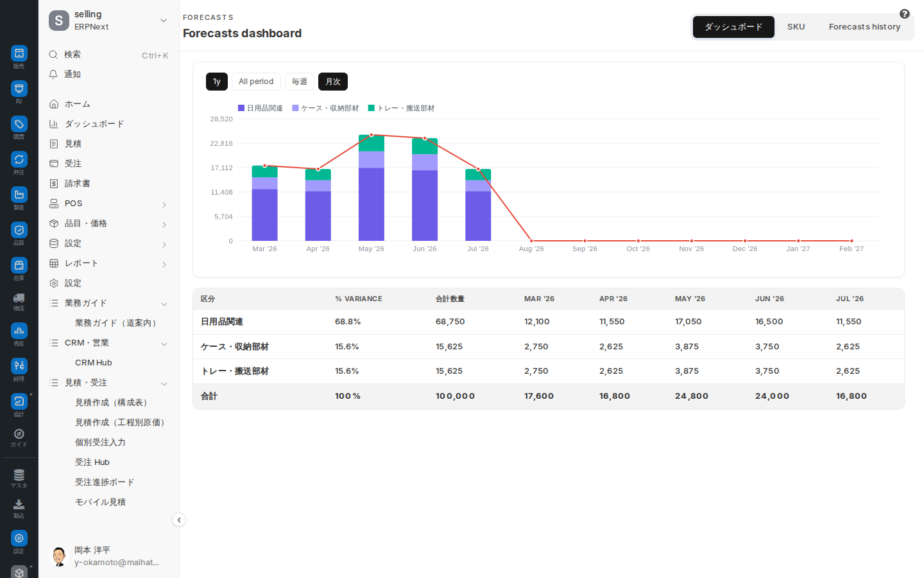This screenshot has width=924, height=578.
Task: Switch to the SKU tab
Action: click(796, 27)
